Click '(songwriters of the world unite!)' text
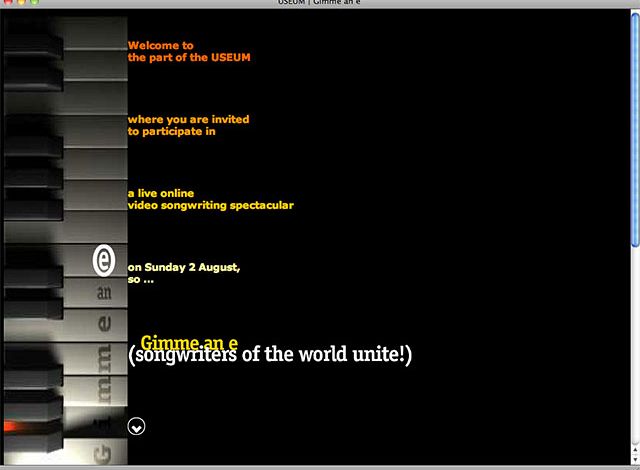Viewport: 640px width, 470px height. pyautogui.click(x=270, y=356)
